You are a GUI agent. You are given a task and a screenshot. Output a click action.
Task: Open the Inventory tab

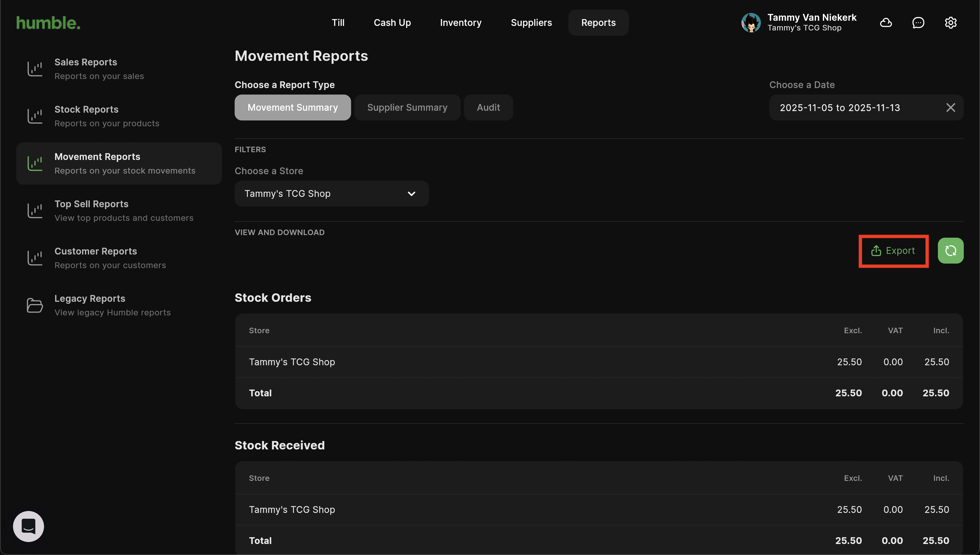(461, 23)
